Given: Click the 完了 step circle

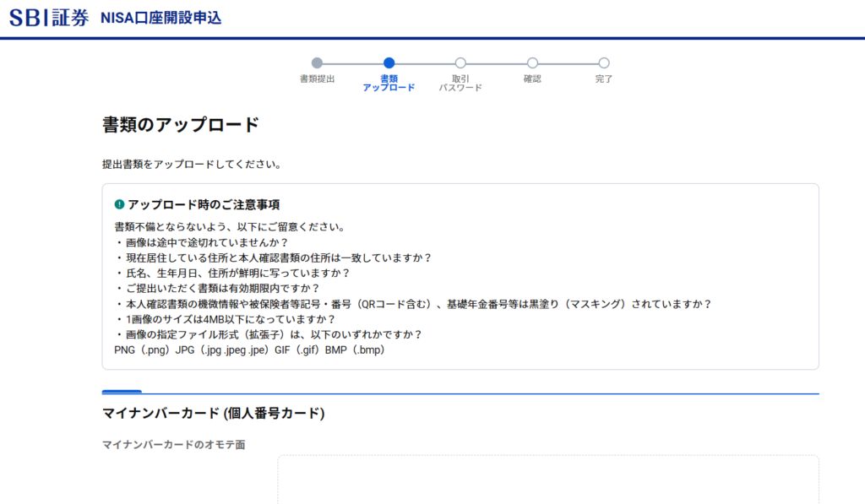Looking at the screenshot, I should coord(604,62).
